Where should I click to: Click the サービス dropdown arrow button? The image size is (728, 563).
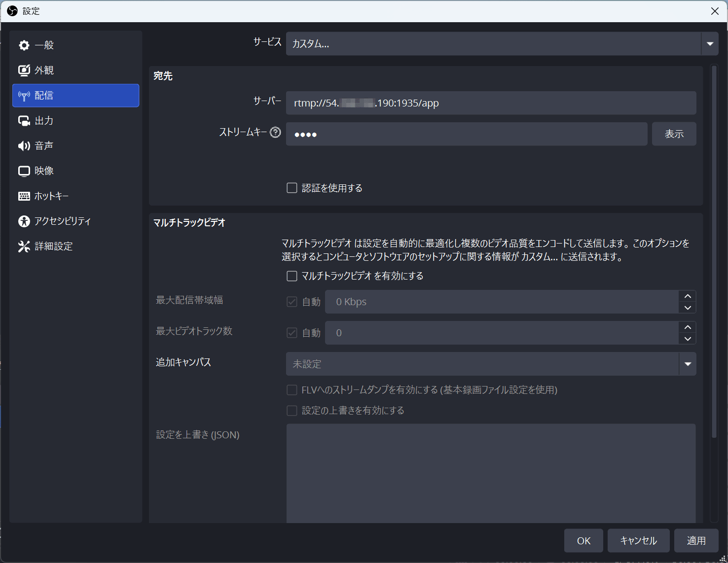(710, 44)
